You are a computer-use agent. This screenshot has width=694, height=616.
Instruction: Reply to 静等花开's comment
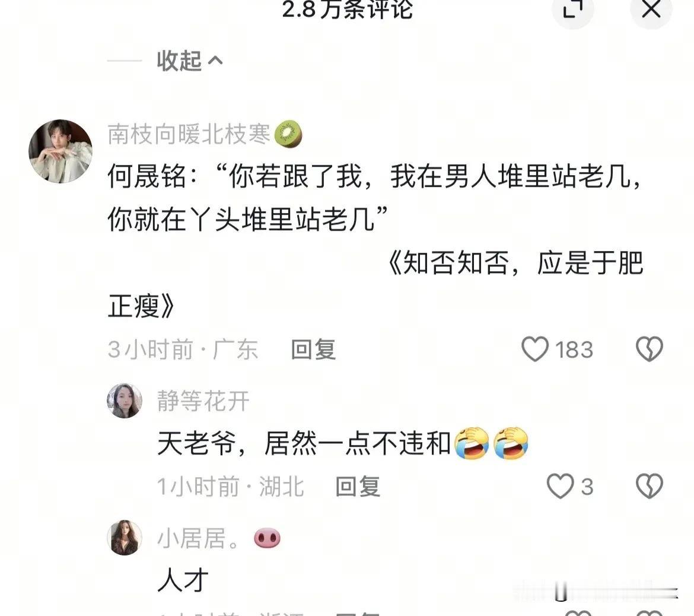tap(358, 487)
